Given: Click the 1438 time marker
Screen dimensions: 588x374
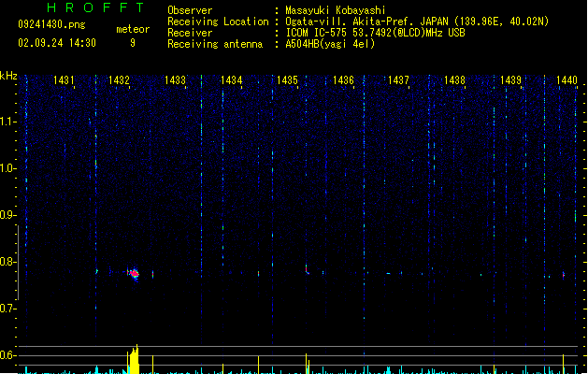Looking at the screenshot, I should pos(454,80).
